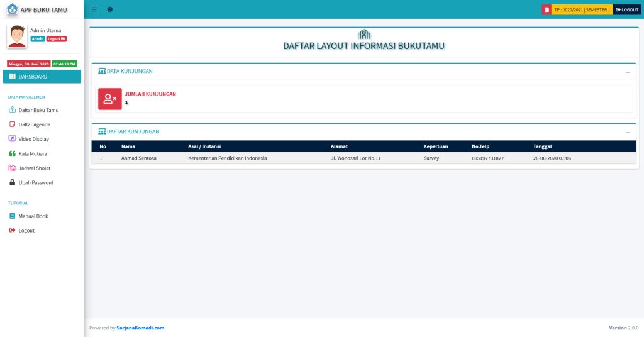Click the Daftar Kunjungan panel header icon

point(102,131)
